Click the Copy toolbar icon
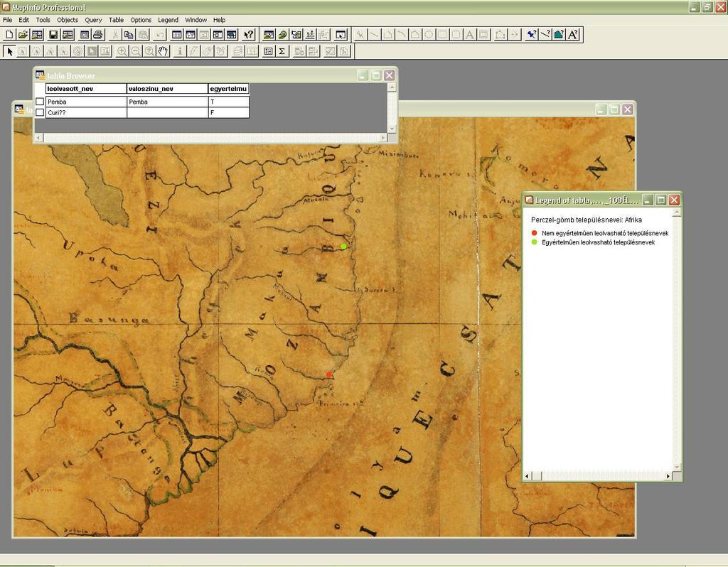This screenshot has height=567, width=728. tap(129, 35)
